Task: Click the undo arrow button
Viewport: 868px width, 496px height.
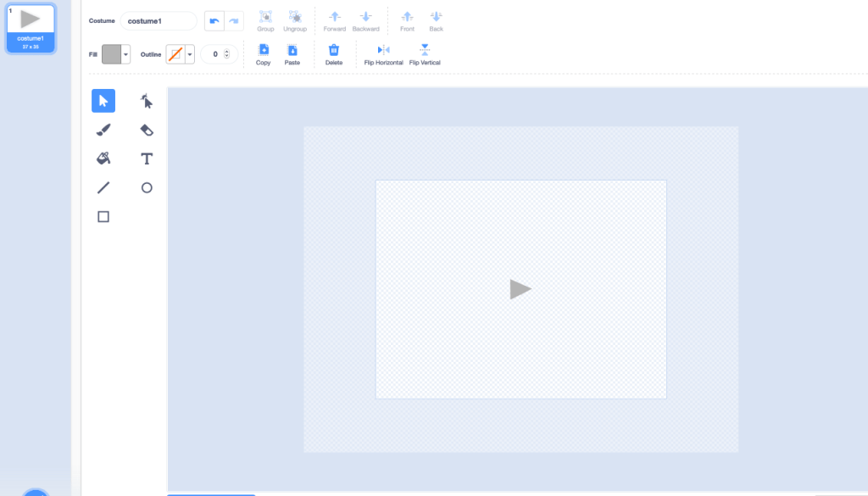Action: 214,20
